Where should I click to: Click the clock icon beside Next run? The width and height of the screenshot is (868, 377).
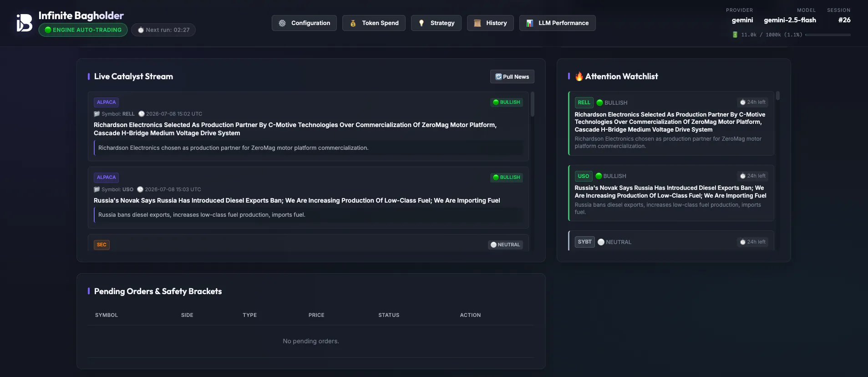141,30
